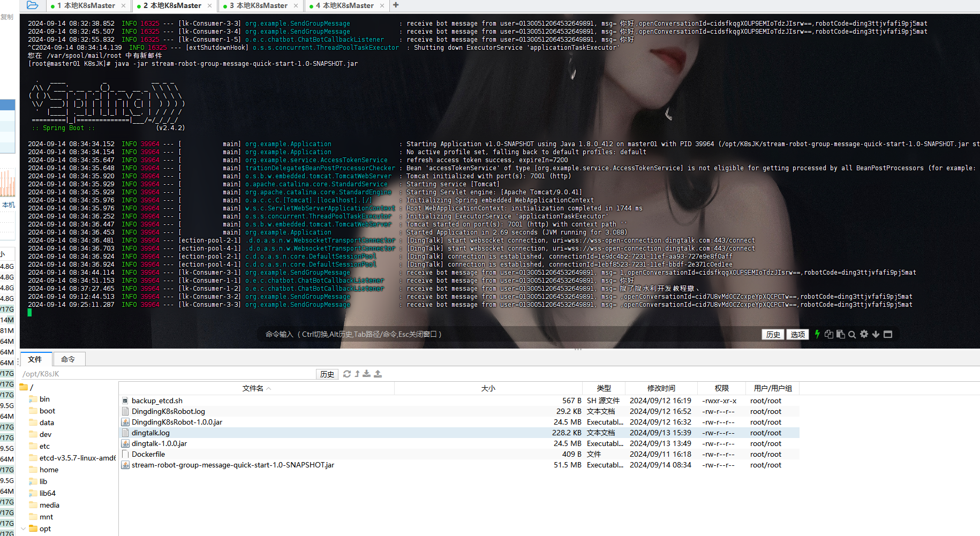Click the root folder icon in tree
980x536 pixels.
point(24,387)
